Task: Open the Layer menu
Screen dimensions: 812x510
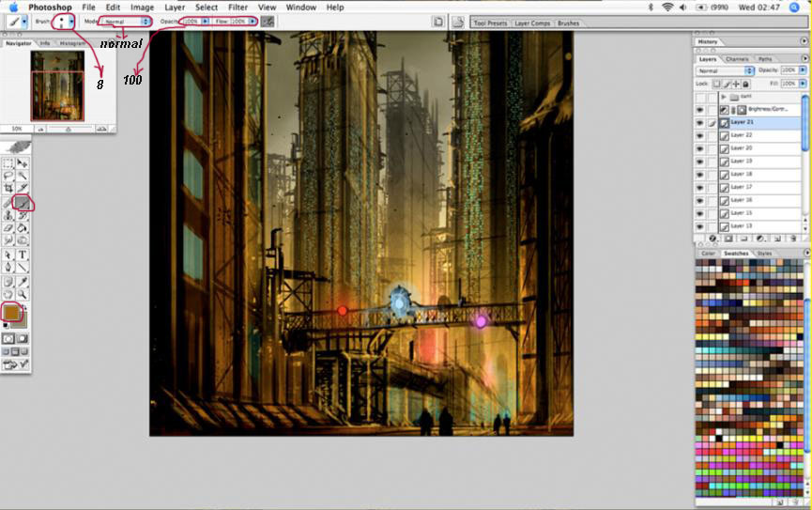Action: (175, 8)
